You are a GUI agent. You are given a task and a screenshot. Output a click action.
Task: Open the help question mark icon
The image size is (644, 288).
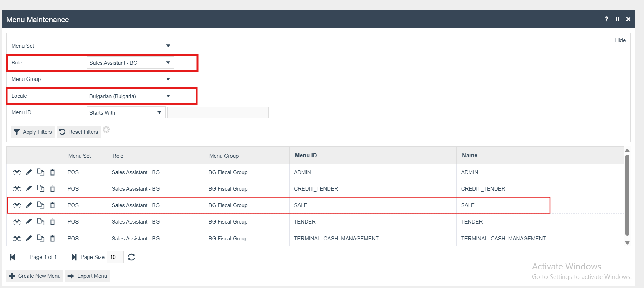[x=606, y=19]
